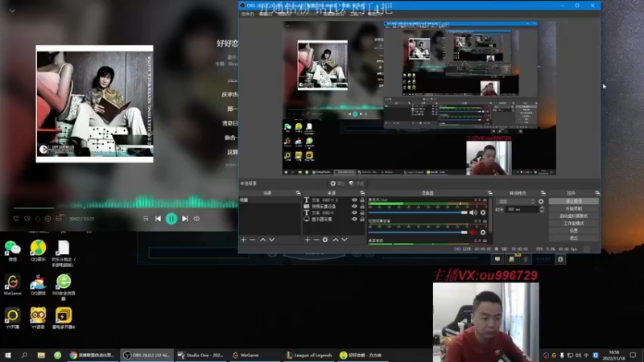
Task: Lock the 文本 (GDI+) 2 source
Action: pyautogui.click(x=361, y=200)
